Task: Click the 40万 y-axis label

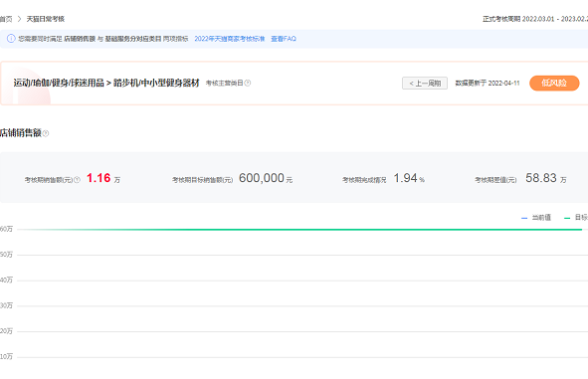Action: tap(6, 281)
